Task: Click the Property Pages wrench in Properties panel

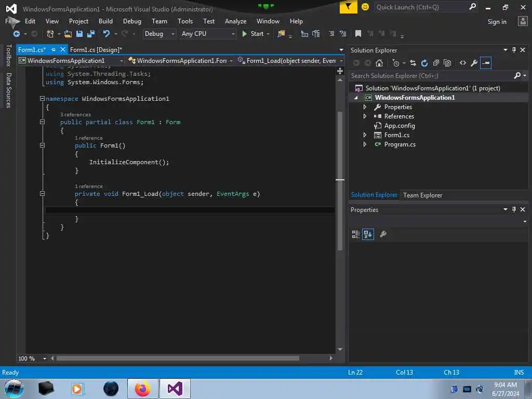Action: pyautogui.click(x=383, y=234)
